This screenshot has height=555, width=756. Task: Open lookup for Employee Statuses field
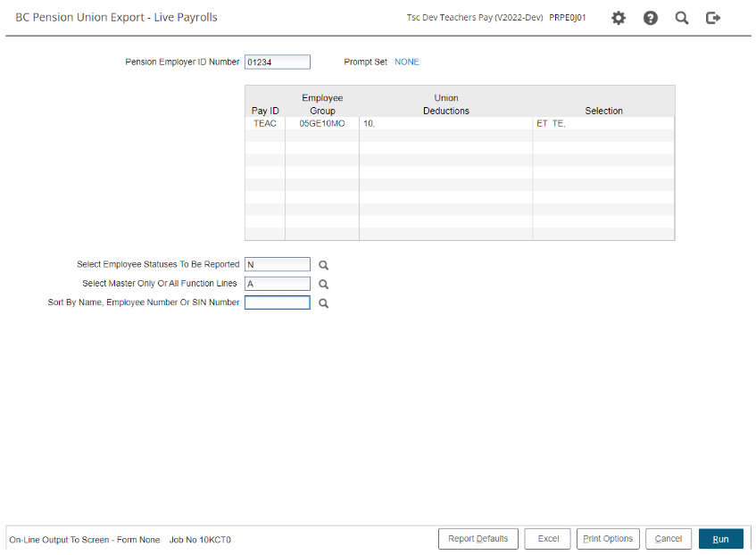coord(324,265)
